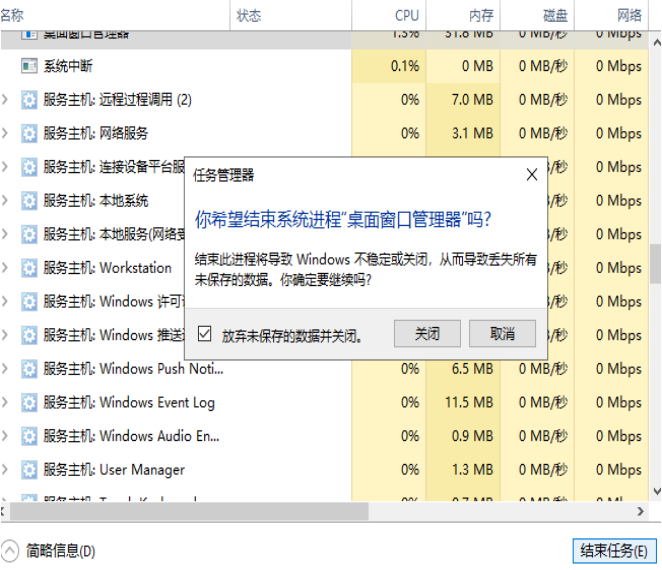Click the gear icon for 服务主机: Workstation
662x570 pixels.
click(29, 268)
